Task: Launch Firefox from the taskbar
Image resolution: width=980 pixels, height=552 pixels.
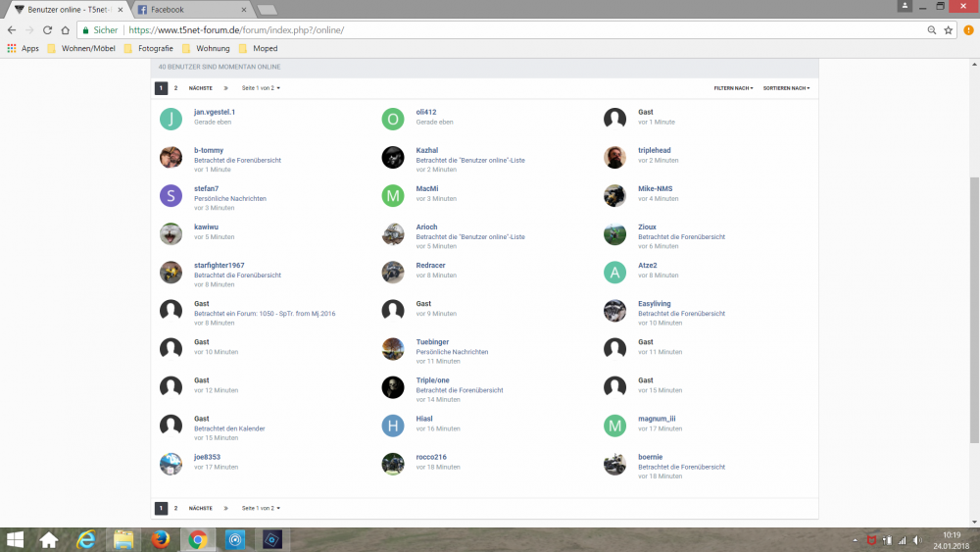Action: [x=160, y=539]
